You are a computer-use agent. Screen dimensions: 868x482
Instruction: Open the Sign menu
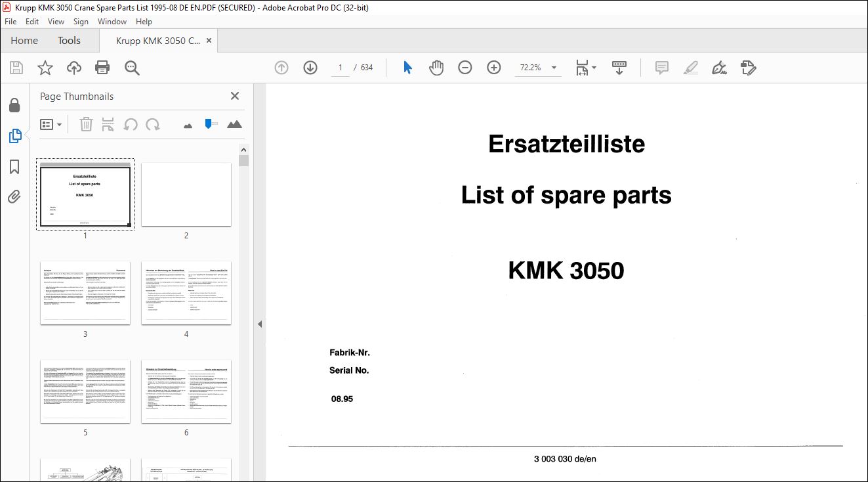[x=81, y=22]
